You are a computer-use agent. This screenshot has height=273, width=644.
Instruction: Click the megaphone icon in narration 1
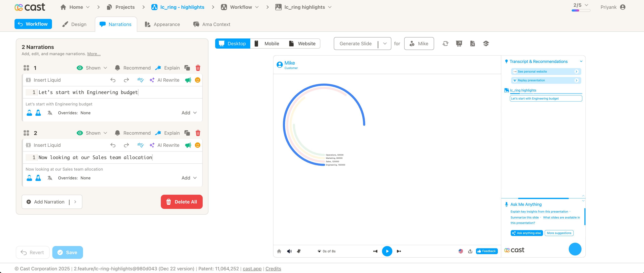(188, 80)
